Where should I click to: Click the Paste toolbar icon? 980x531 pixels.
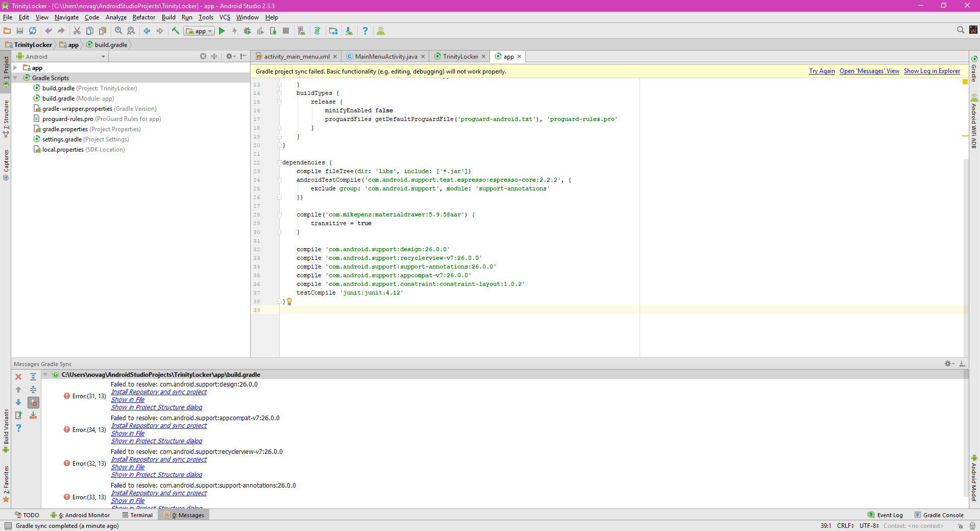(103, 31)
